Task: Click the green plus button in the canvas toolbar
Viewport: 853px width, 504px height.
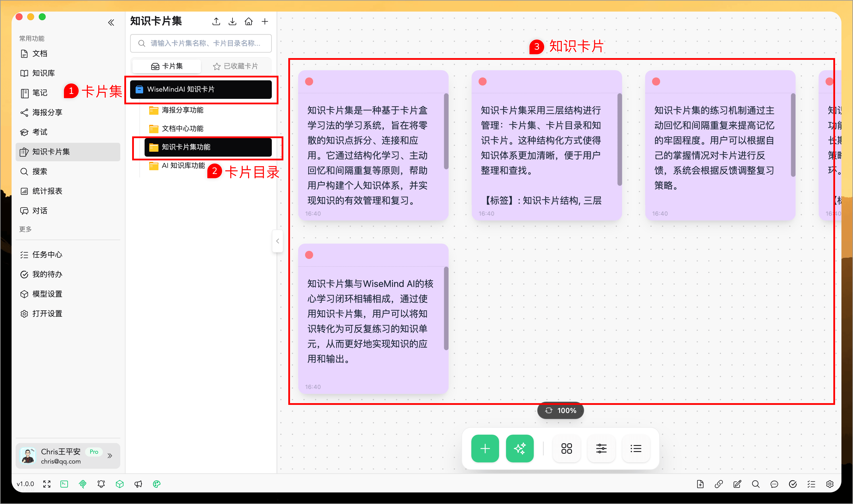Action: (485, 448)
